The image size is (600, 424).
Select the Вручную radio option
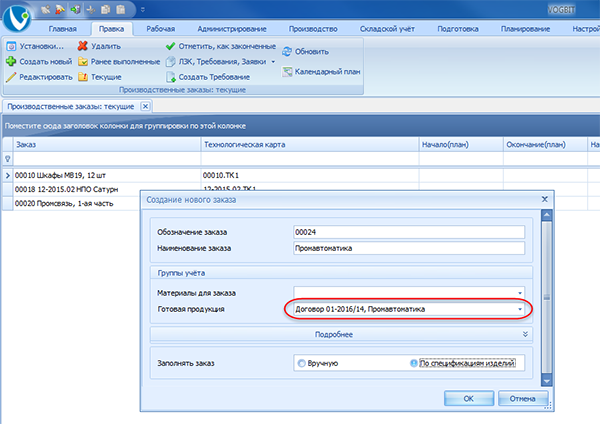[301, 363]
